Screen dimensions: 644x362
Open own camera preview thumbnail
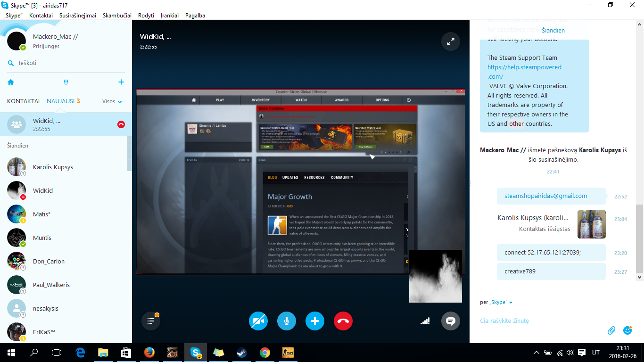pyautogui.click(x=436, y=276)
